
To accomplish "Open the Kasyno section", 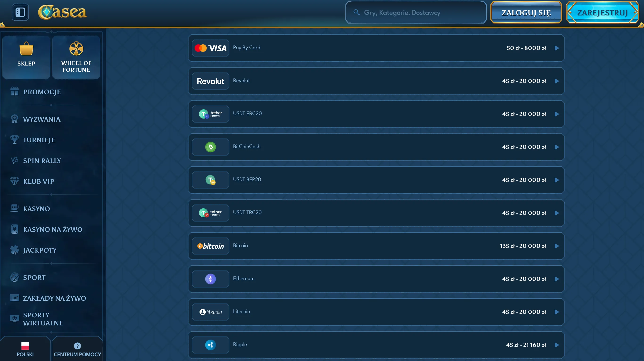I will point(37,209).
